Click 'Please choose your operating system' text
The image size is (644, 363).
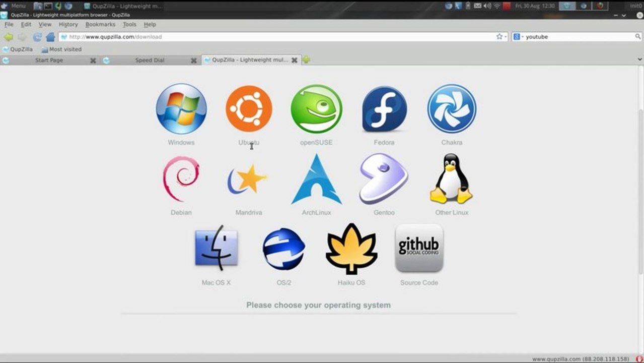pyautogui.click(x=318, y=305)
